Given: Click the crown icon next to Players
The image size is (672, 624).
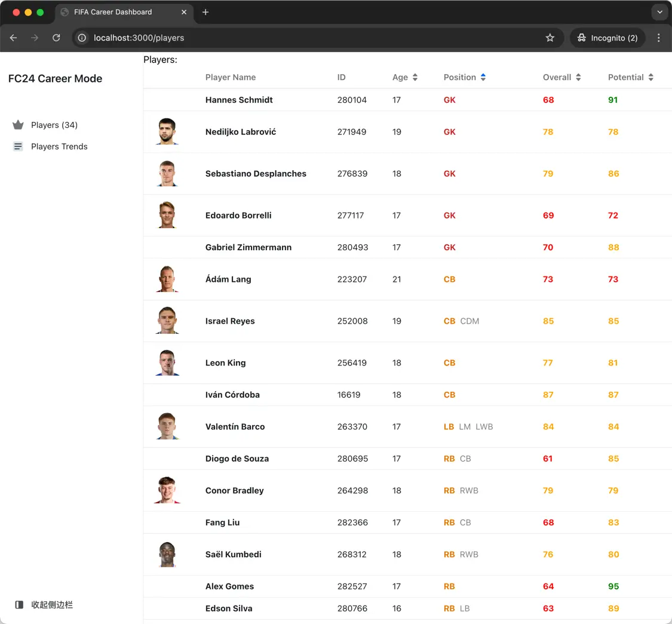Looking at the screenshot, I should point(18,125).
